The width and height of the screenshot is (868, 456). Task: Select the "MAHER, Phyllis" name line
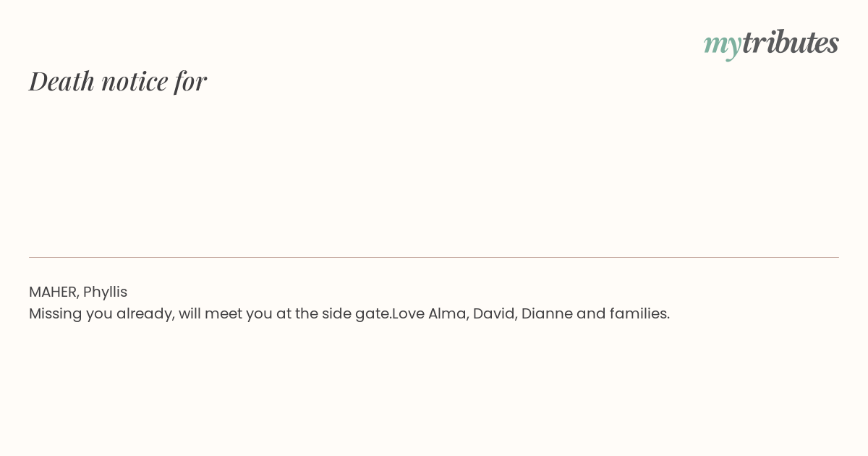[78, 292]
